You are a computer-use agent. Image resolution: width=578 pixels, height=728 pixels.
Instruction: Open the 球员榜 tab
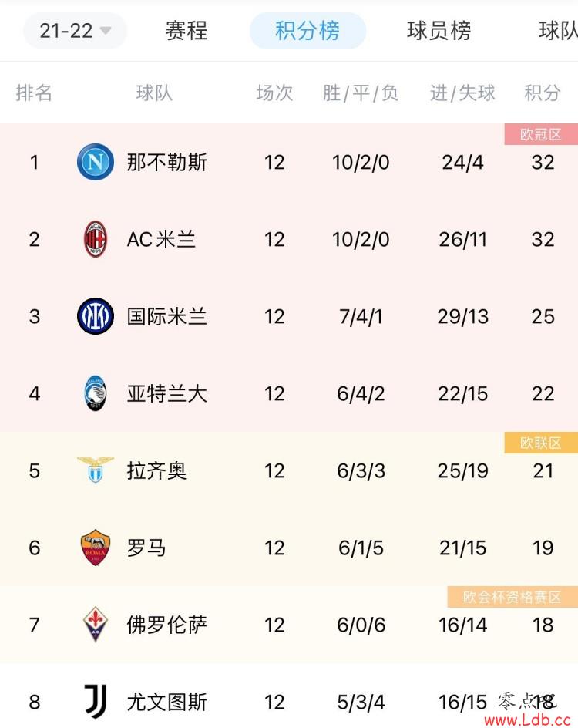point(439,31)
